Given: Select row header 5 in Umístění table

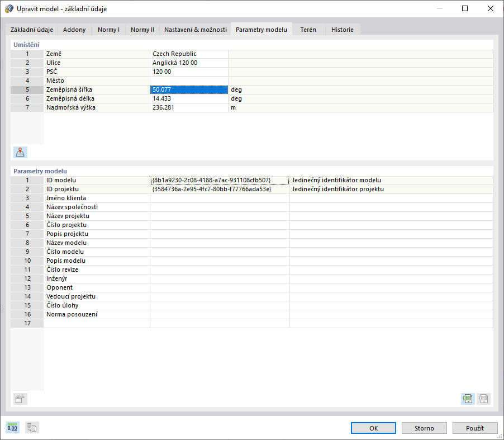Looking at the screenshot, I should tap(27, 90).
